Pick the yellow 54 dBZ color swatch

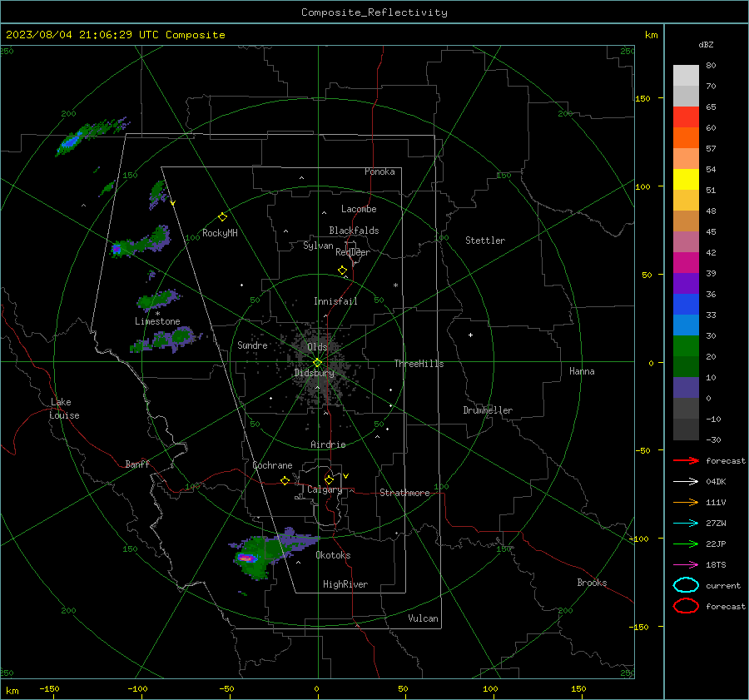[686, 180]
